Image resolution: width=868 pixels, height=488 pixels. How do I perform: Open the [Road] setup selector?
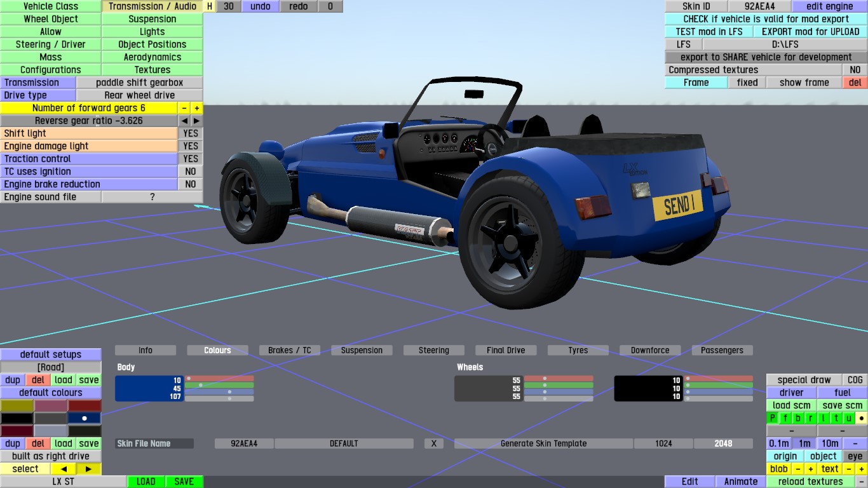coord(51,367)
